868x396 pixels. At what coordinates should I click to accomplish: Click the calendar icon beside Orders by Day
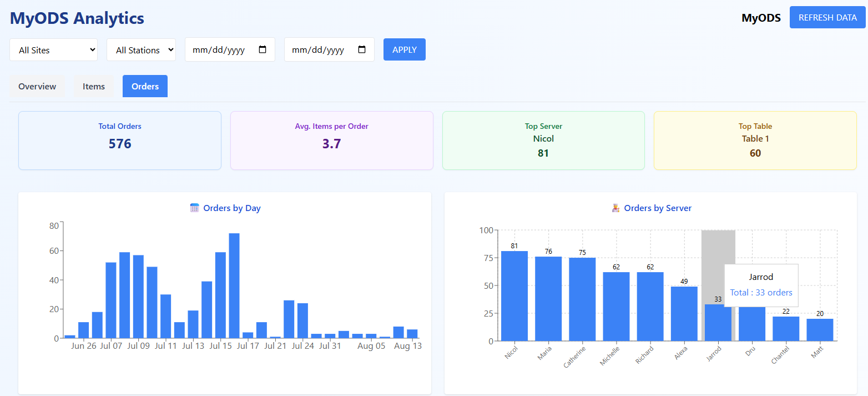click(x=195, y=207)
